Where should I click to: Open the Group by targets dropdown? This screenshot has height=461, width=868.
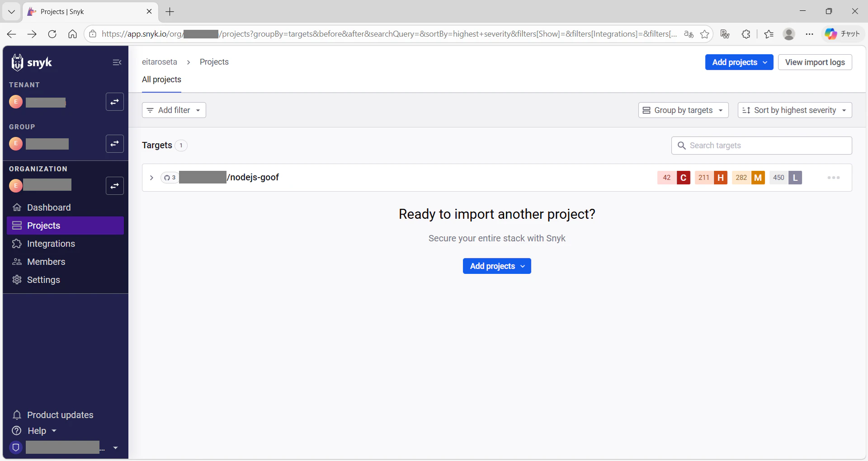[684, 110]
